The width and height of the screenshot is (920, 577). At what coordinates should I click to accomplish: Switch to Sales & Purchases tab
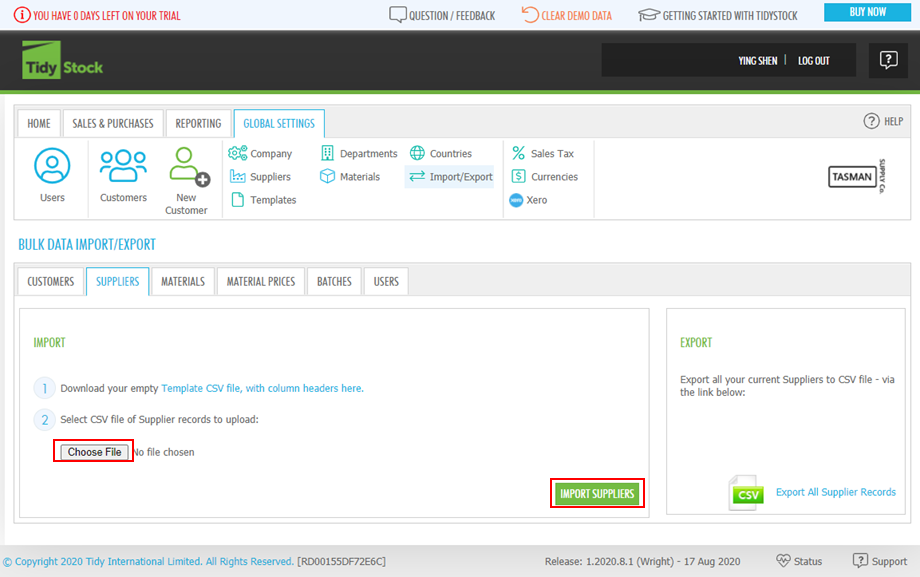113,123
